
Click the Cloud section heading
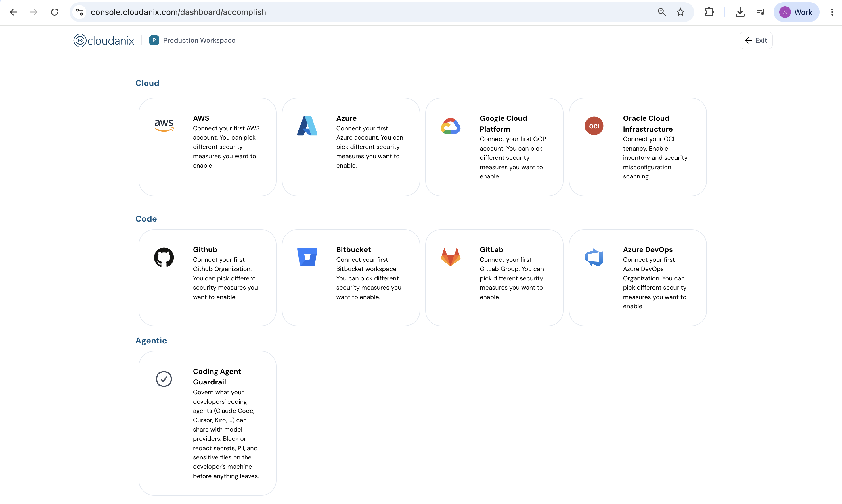pos(147,83)
